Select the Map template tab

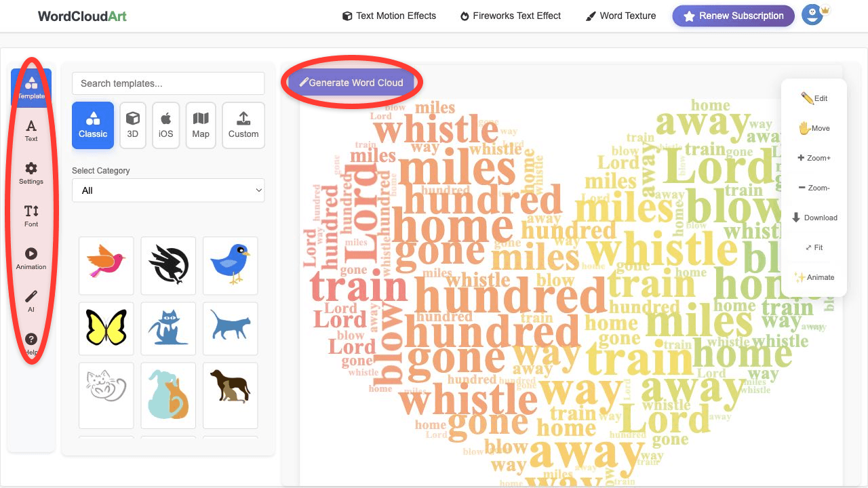(x=201, y=125)
